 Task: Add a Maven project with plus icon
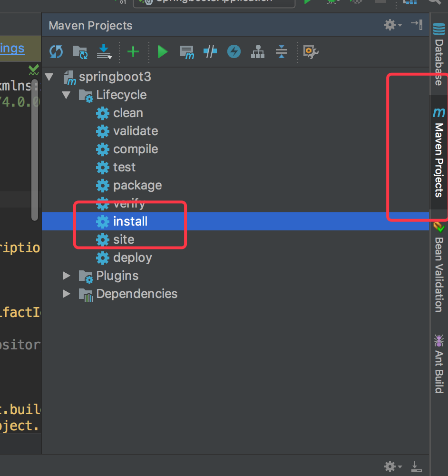point(133,51)
